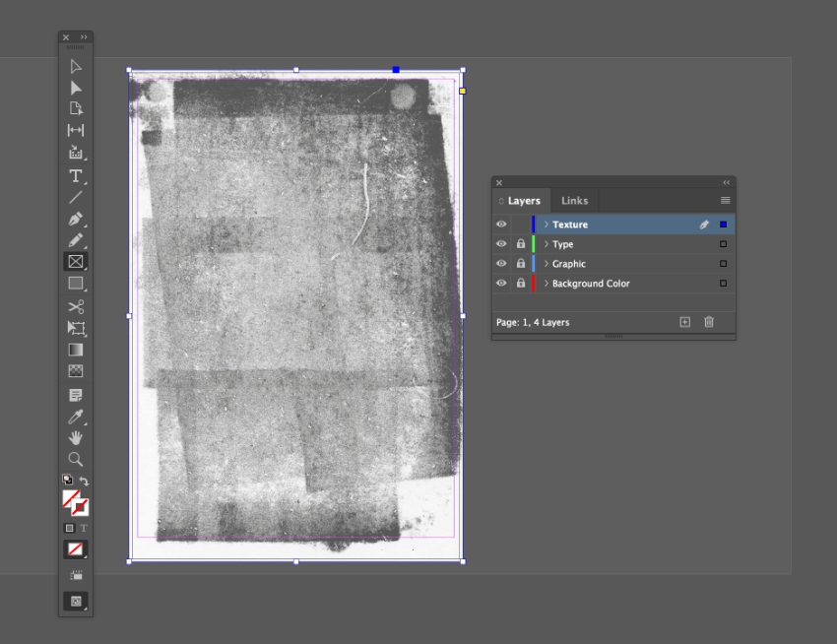
Task: Click the Fill color swatch
Action: click(x=71, y=498)
